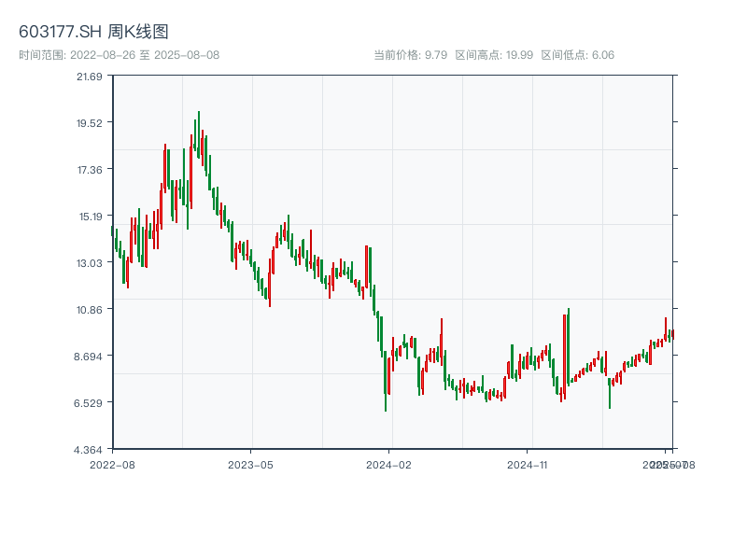Click the 19.52 y-axis price label
Viewport: 747px width, 560px height.
[x=90, y=122]
